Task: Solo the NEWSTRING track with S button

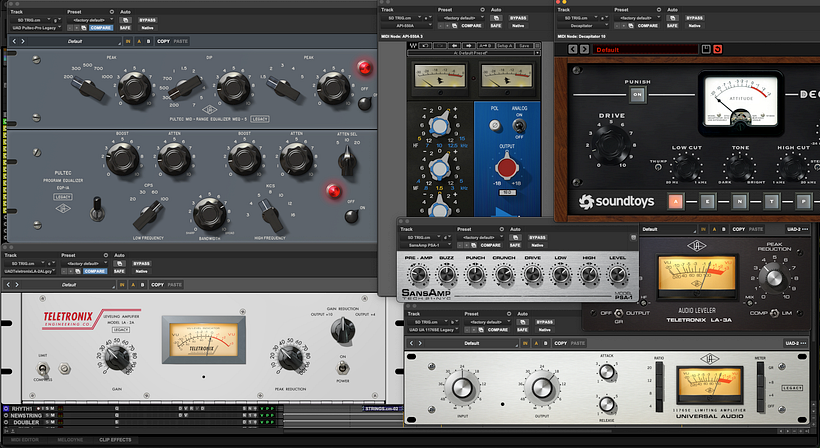Action: pos(47,416)
